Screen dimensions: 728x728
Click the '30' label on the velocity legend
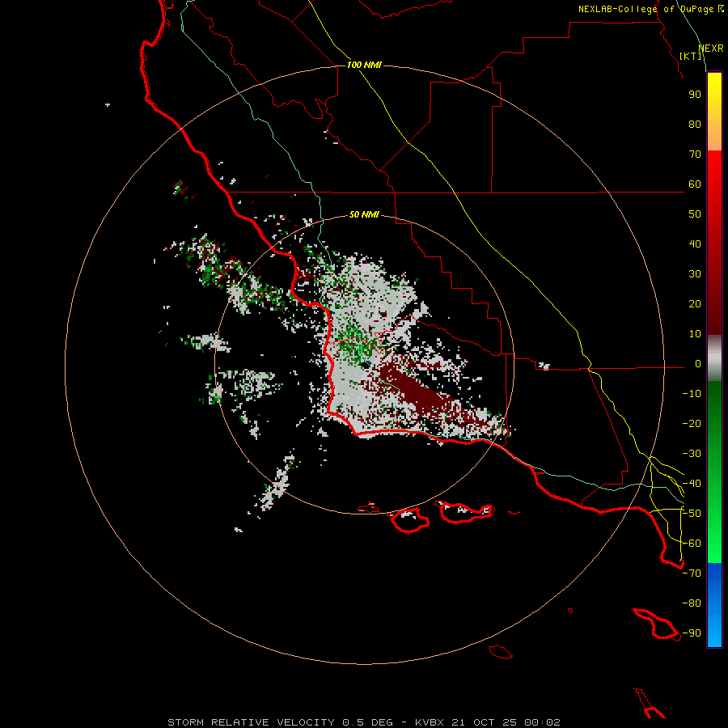point(695,274)
